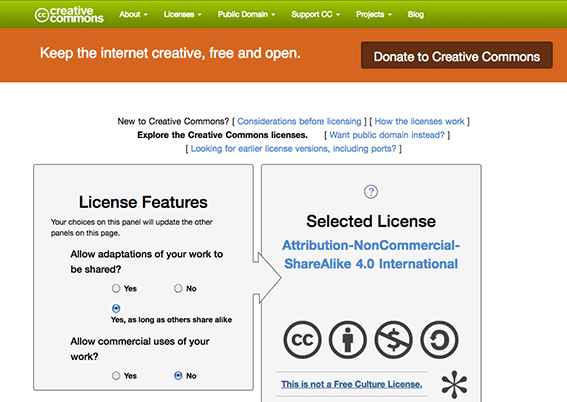Screen dimensions: 567x402
Task: Click This is not a Free Culture License link
Action: (x=351, y=384)
